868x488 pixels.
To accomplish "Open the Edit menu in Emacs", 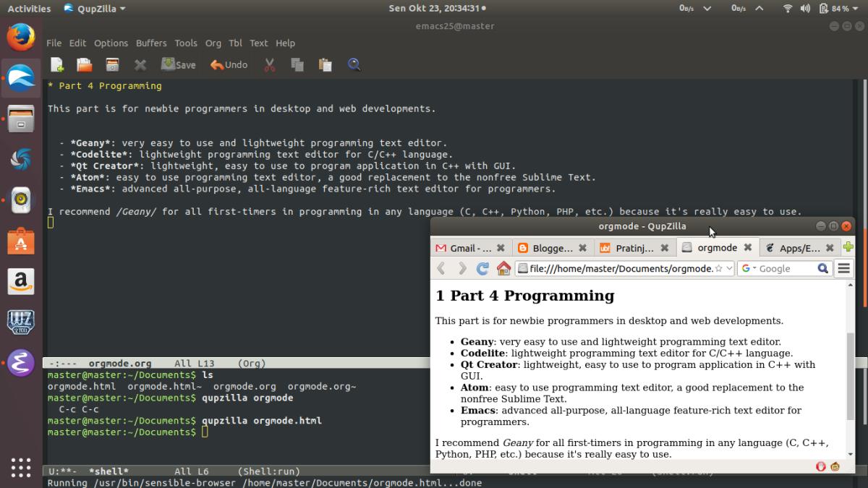I will click(77, 43).
